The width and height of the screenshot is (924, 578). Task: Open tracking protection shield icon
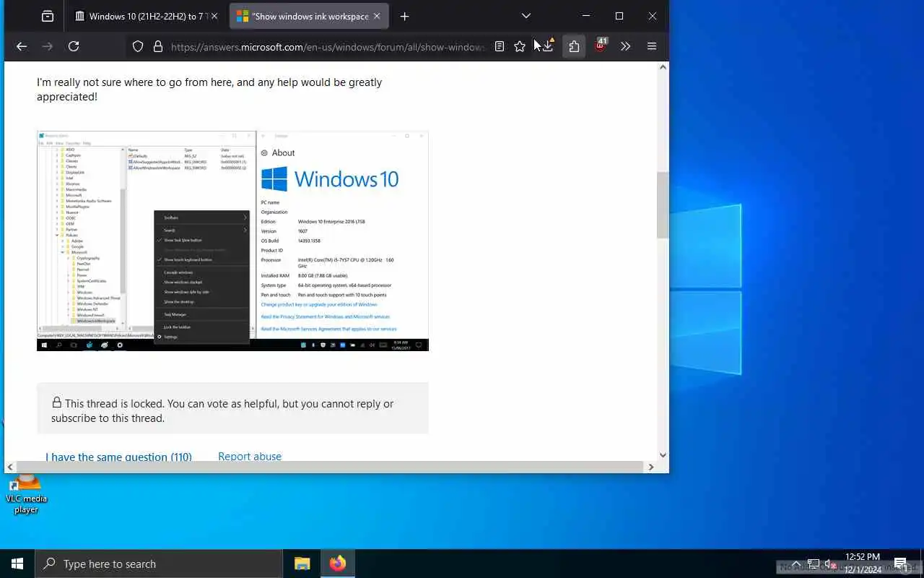138,46
